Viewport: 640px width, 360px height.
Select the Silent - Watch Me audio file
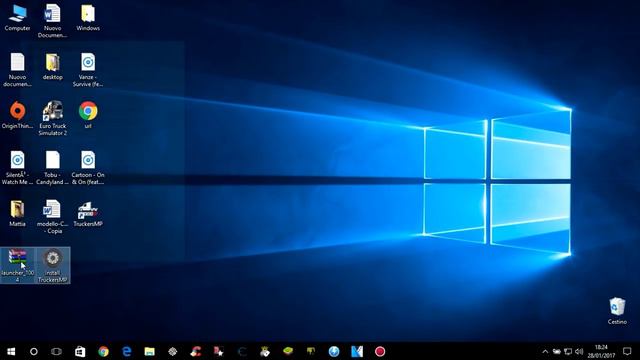(17, 168)
